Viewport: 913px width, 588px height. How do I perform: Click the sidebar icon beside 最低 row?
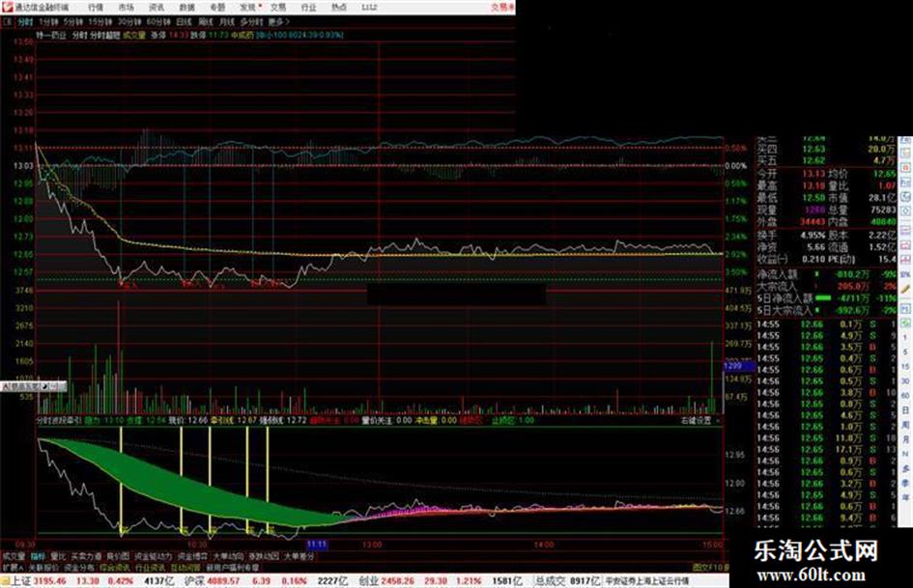tap(905, 197)
